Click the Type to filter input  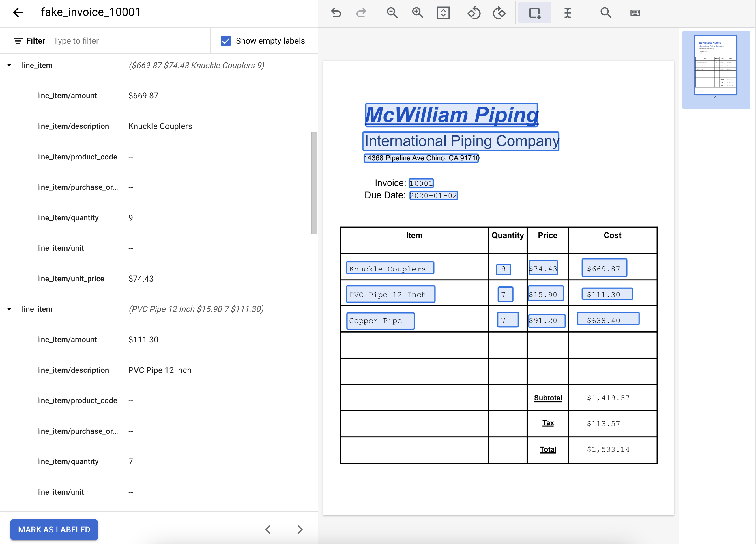pos(130,41)
